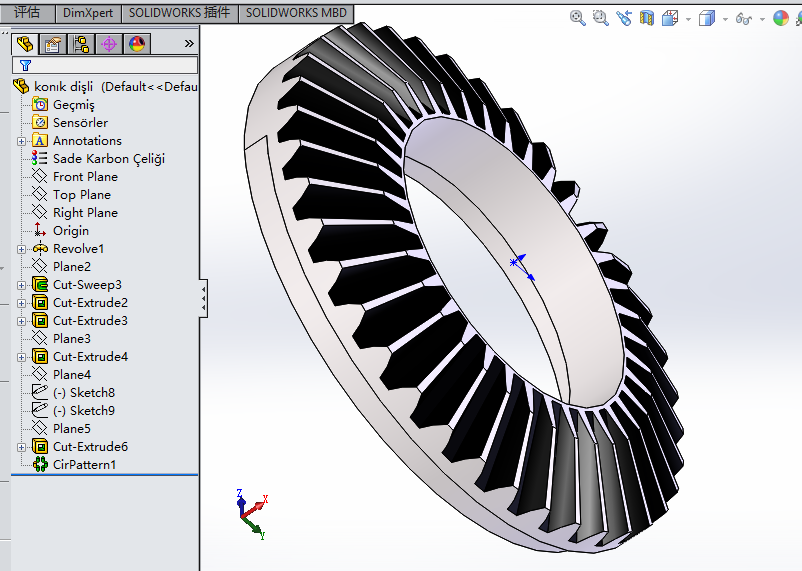Expand the Revolve1 feature

(x=21, y=249)
